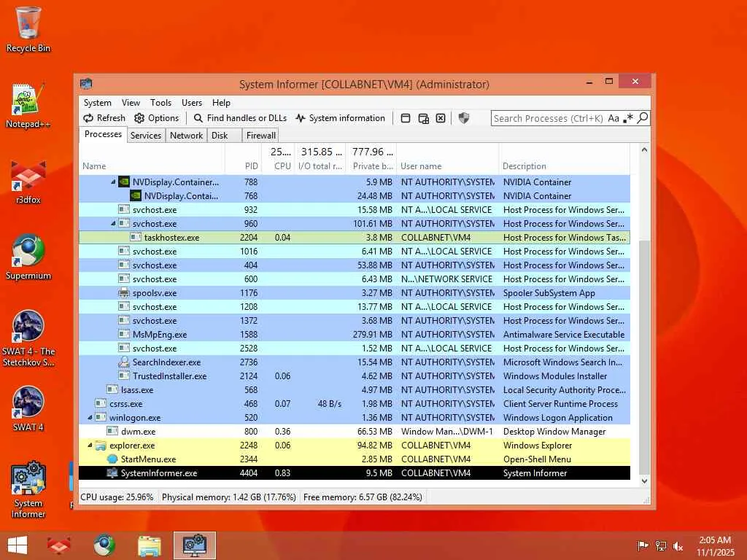Click the Free memory status entry
This screenshot has height=560, width=747.
tap(363, 497)
